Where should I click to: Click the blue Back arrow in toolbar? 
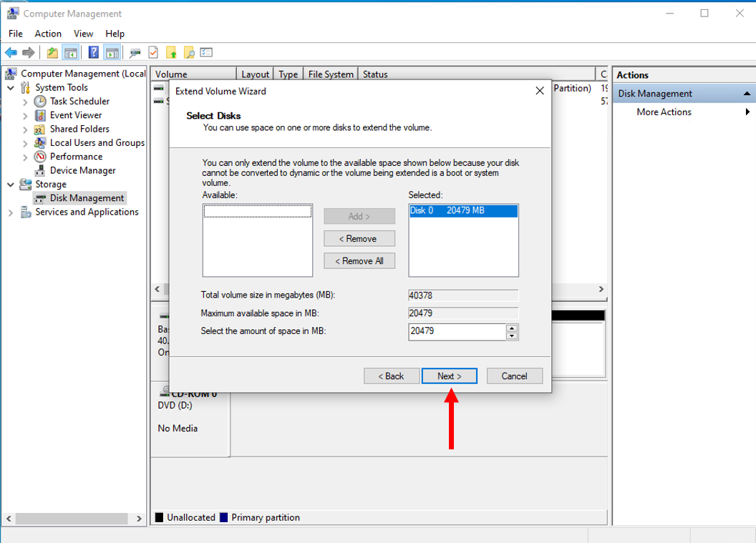click(x=11, y=52)
